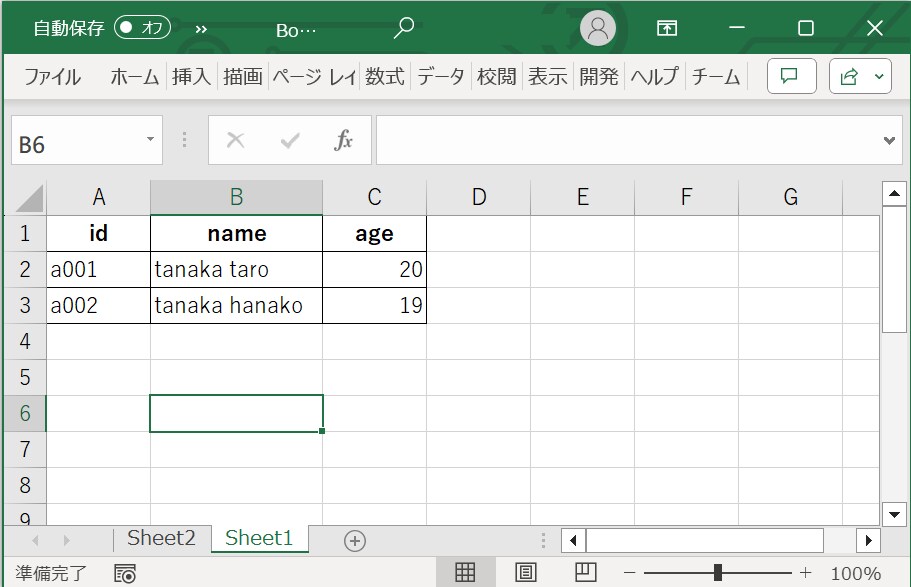Screen dimensions: 911x587
Task: Expand the quick access overflow chevrons
Action: 201,29
